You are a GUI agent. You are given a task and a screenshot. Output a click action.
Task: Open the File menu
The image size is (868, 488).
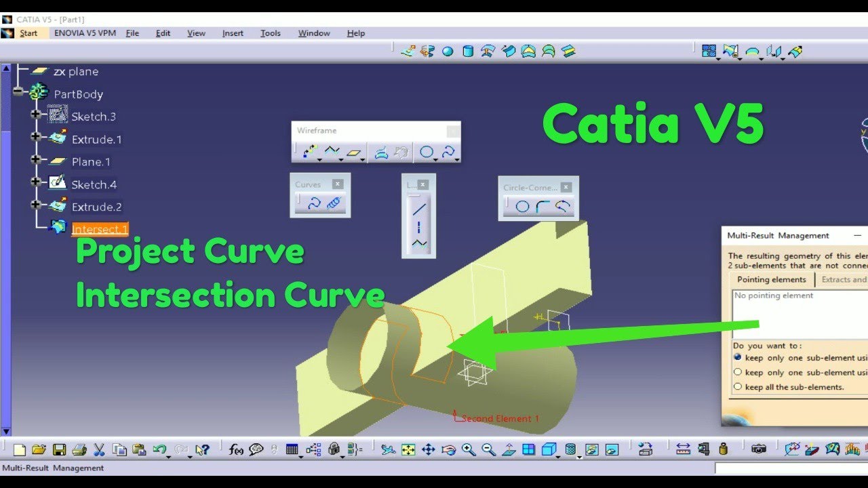click(x=132, y=33)
